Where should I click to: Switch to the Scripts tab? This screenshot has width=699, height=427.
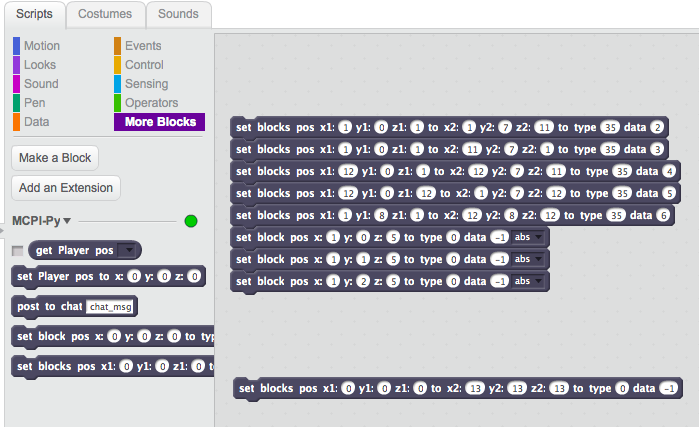point(34,14)
